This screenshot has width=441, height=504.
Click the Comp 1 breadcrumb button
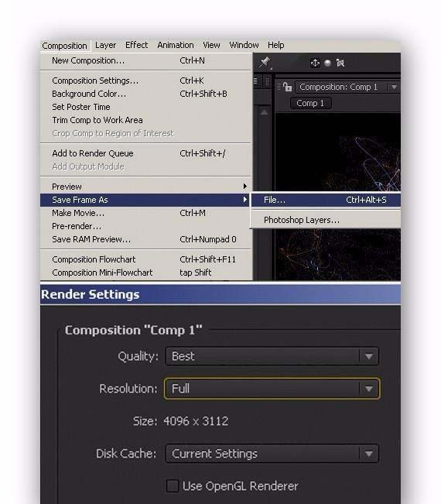[x=310, y=103]
